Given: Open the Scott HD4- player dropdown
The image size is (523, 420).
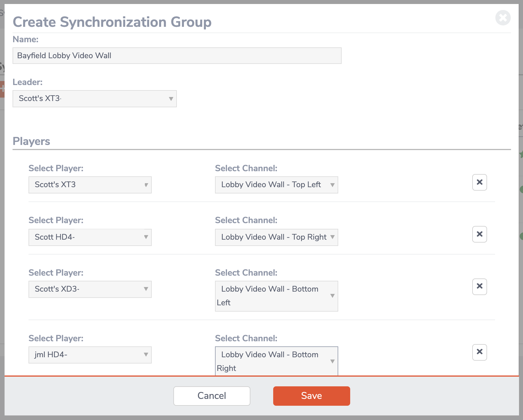Looking at the screenshot, I should click(x=90, y=237).
